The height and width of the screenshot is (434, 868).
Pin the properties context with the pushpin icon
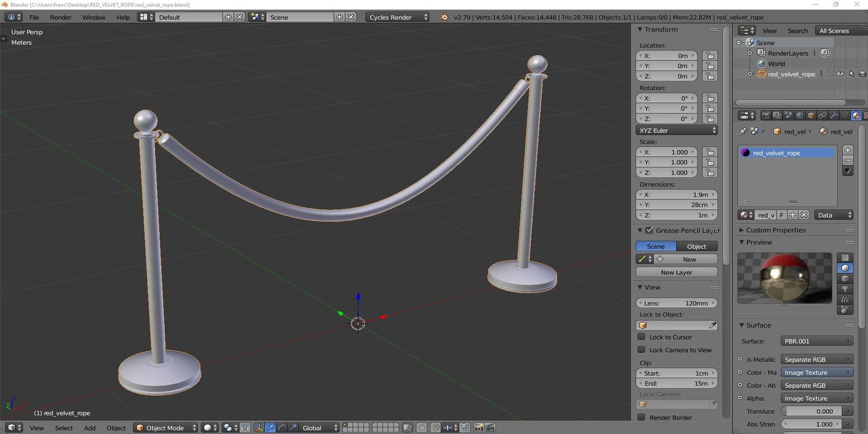[x=742, y=132]
